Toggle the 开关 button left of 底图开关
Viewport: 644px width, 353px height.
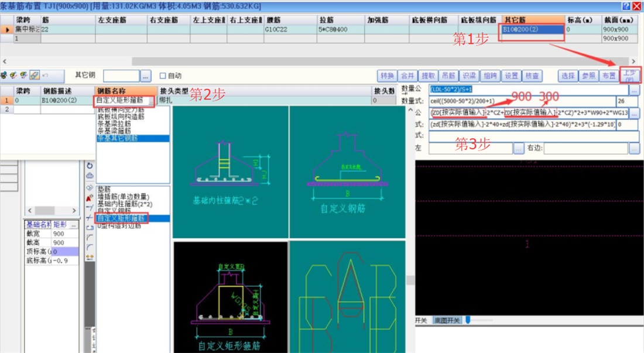tap(421, 321)
